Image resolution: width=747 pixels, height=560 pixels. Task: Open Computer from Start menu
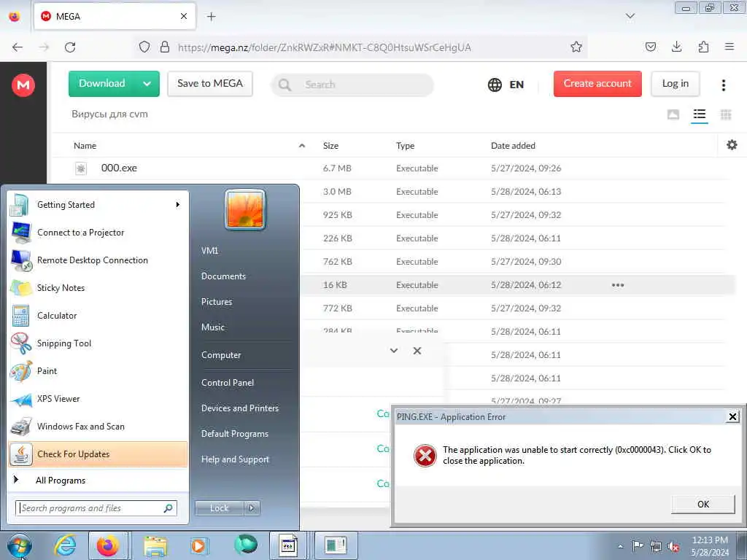click(221, 355)
